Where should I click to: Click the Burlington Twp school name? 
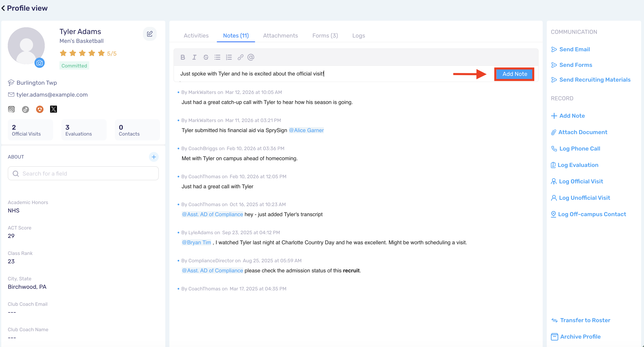[37, 83]
